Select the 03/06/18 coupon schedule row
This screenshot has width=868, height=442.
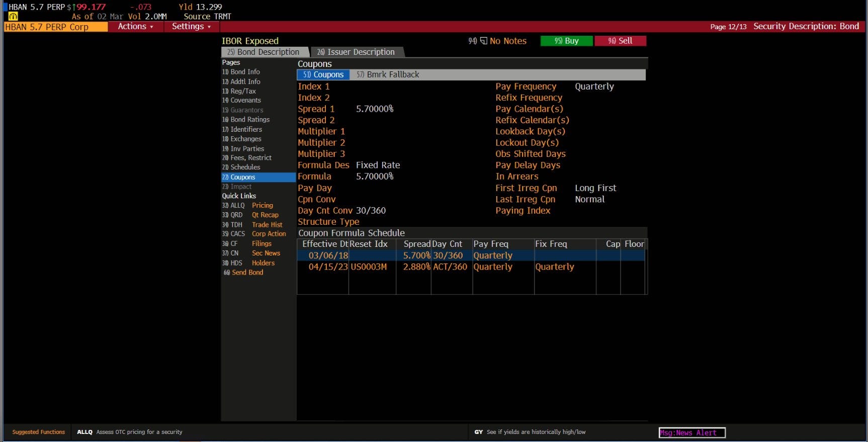(471, 255)
